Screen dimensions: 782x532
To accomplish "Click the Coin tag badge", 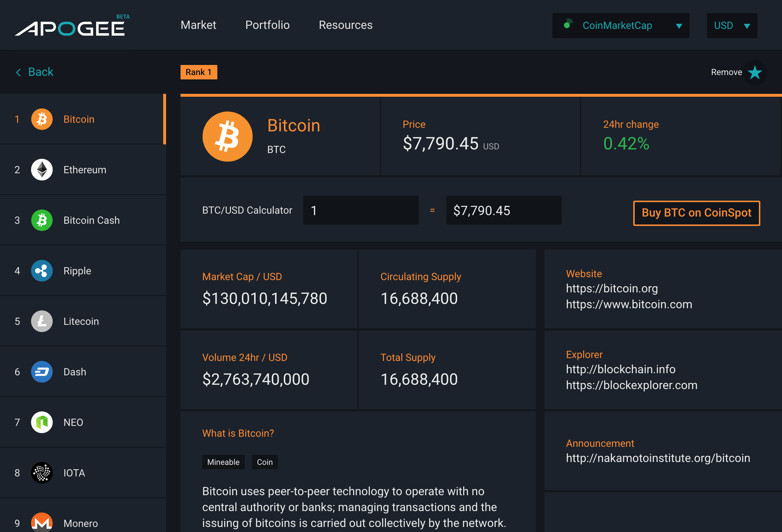I will click(265, 462).
